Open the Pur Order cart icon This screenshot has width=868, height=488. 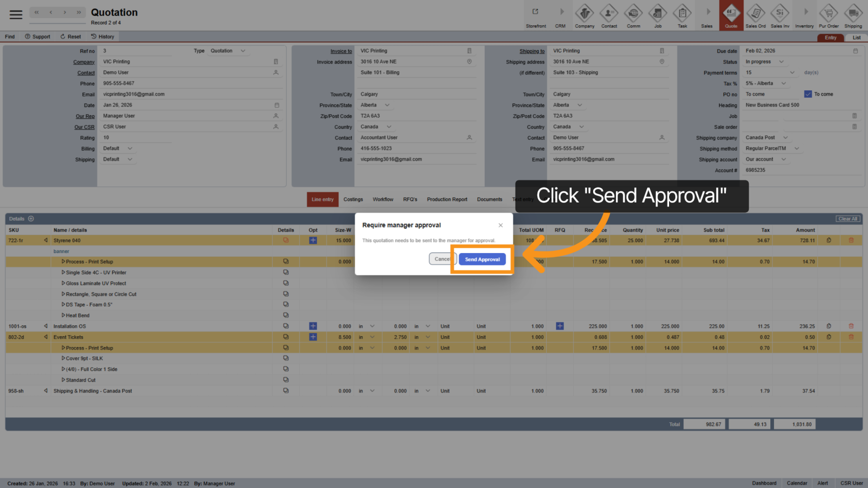829,13
